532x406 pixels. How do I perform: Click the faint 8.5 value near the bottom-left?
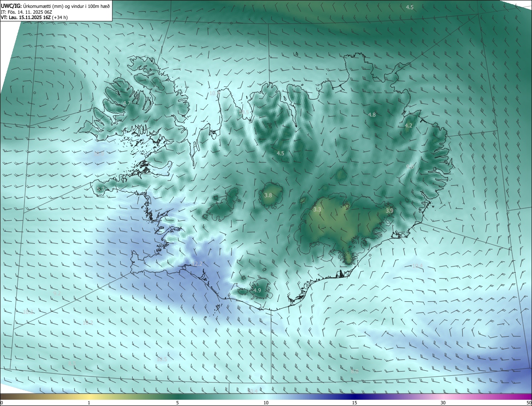click(x=72, y=363)
